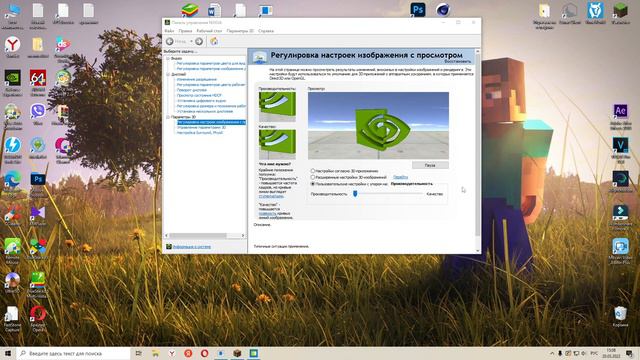Click the performance-quality slider handle

click(x=355, y=194)
